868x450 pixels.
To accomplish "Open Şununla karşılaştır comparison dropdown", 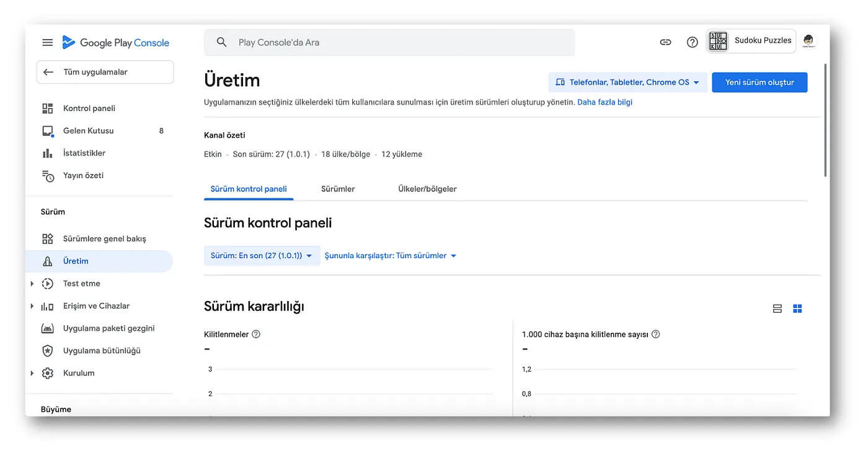I will click(x=390, y=256).
